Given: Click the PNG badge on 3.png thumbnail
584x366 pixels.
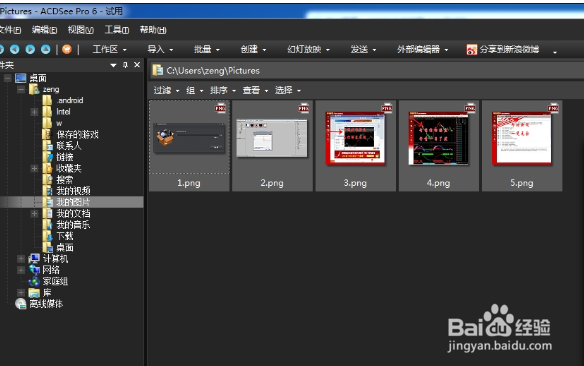Looking at the screenshot, I should pos(387,108).
